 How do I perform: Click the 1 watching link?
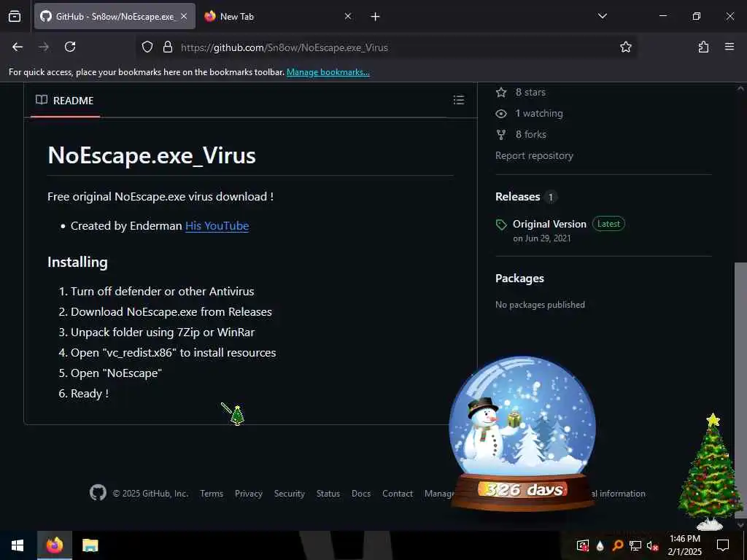click(x=530, y=113)
